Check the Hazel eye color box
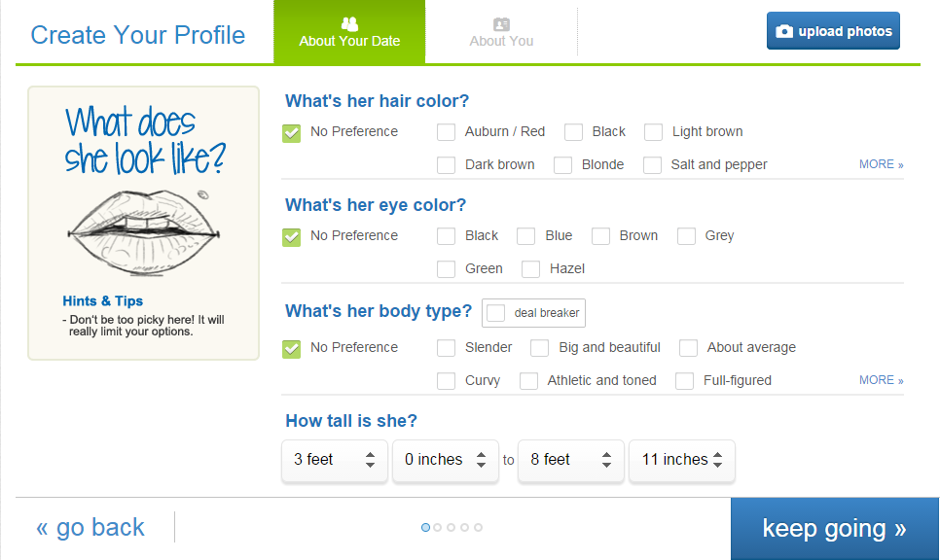The image size is (940, 560). pyautogui.click(x=530, y=268)
